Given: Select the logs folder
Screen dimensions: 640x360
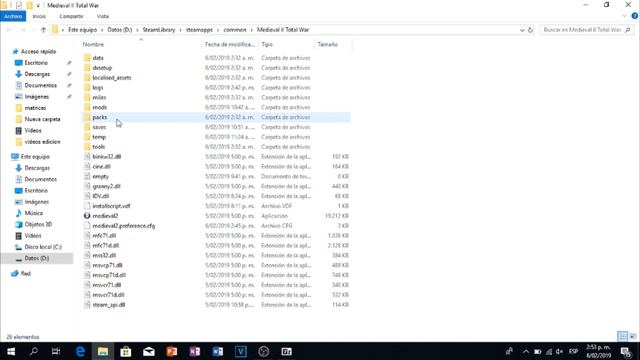Looking at the screenshot, I should coord(98,87).
